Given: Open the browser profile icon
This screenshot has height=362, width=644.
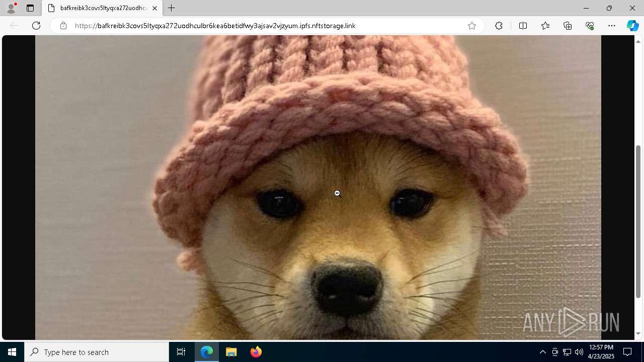Looking at the screenshot, I should [x=11, y=8].
